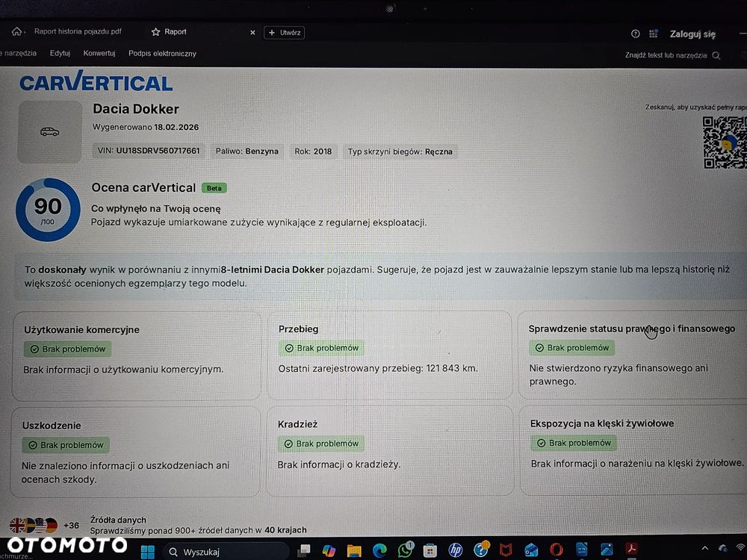Click the '+36' countries count
747x560 pixels.
tap(71, 525)
